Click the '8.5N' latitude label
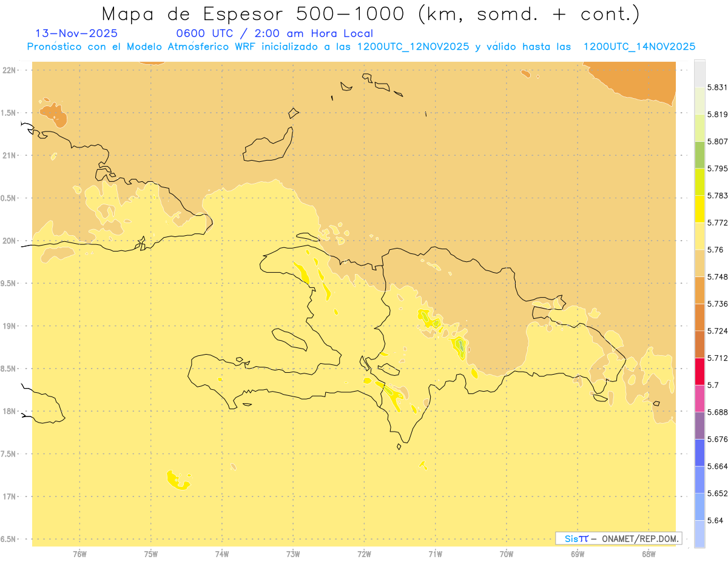The width and height of the screenshot is (728, 562). pyautogui.click(x=7, y=369)
